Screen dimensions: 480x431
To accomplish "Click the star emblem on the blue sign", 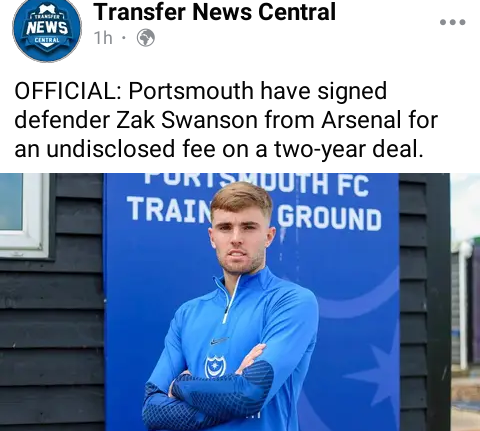I will [372, 373].
